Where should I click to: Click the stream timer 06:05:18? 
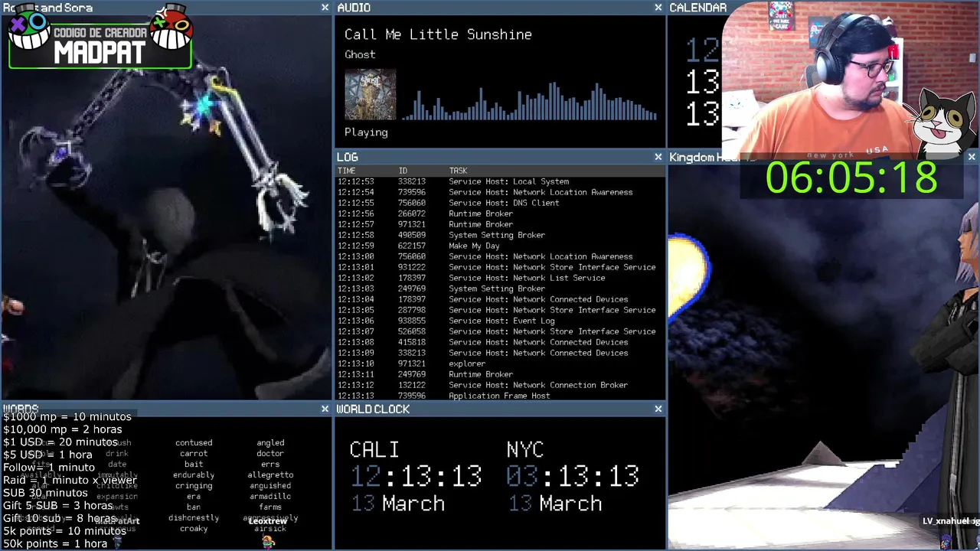[x=851, y=178]
